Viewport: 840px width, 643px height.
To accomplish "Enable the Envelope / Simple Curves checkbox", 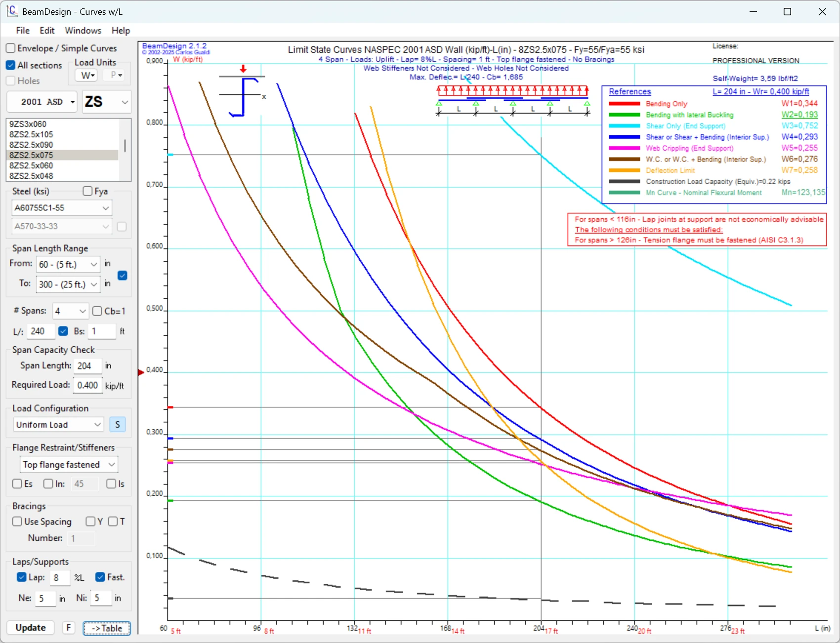I will (x=11, y=48).
